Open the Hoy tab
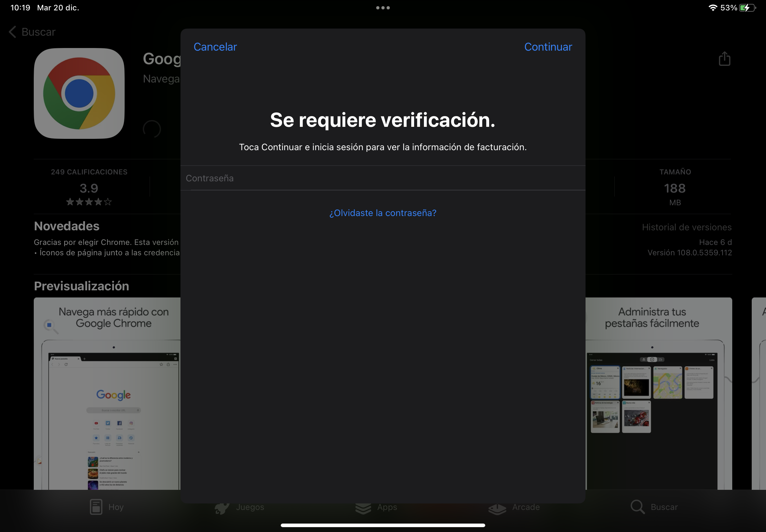Screen dimensions: 766x532 107,507
